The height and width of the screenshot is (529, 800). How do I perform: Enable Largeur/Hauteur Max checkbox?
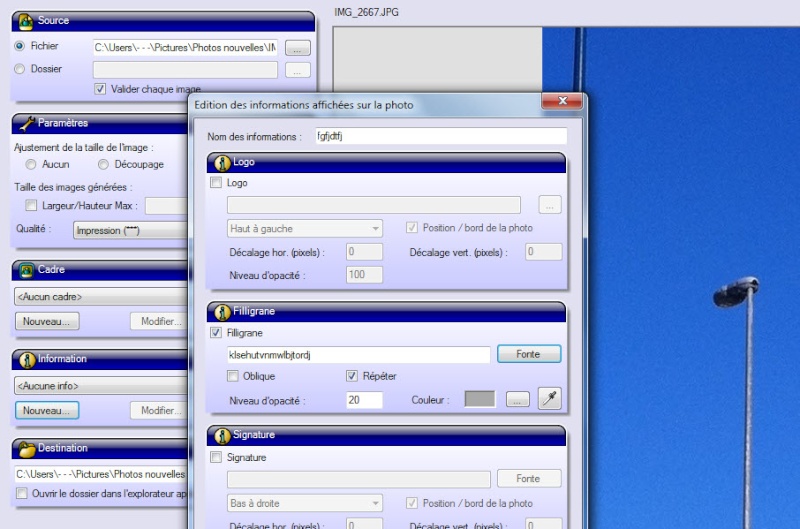point(31,205)
